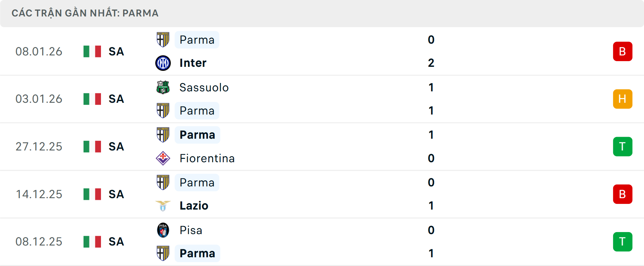This screenshot has height=266, width=644.
Task: Click the Italy flag next to 08.01.26
Action: [x=92, y=51]
